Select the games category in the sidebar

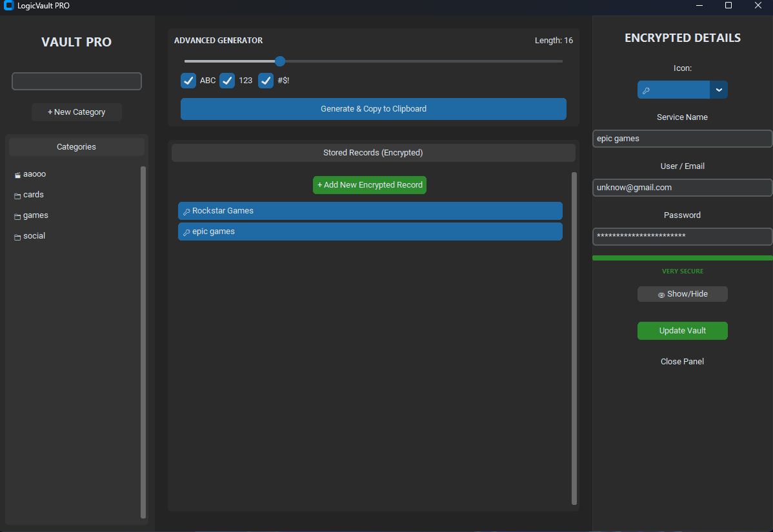click(x=35, y=215)
